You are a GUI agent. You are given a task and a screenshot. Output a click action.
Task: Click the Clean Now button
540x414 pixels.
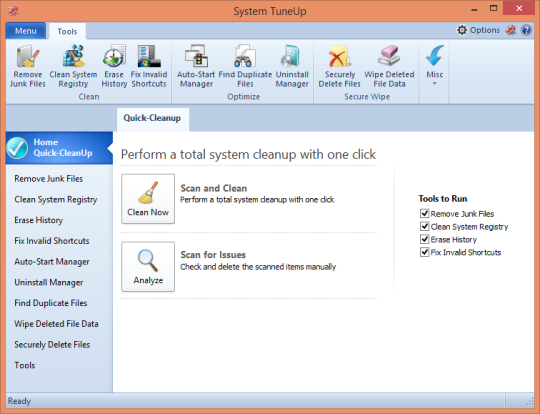[148, 199]
